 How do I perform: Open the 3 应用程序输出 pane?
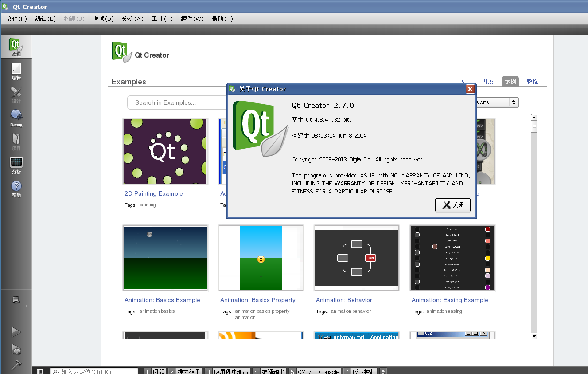[x=227, y=371]
